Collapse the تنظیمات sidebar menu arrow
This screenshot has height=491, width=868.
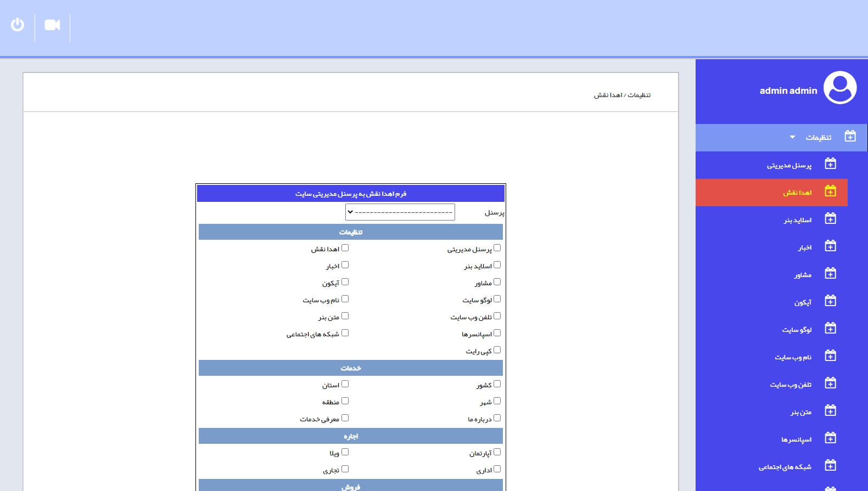pos(792,137)
